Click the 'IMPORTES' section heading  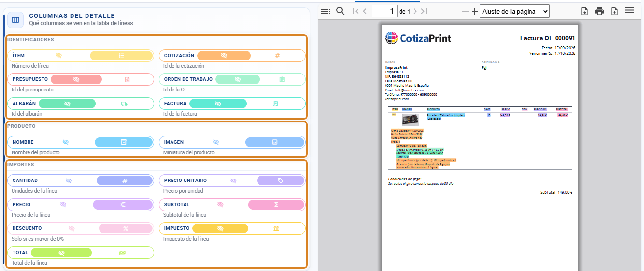click(21, 165)
